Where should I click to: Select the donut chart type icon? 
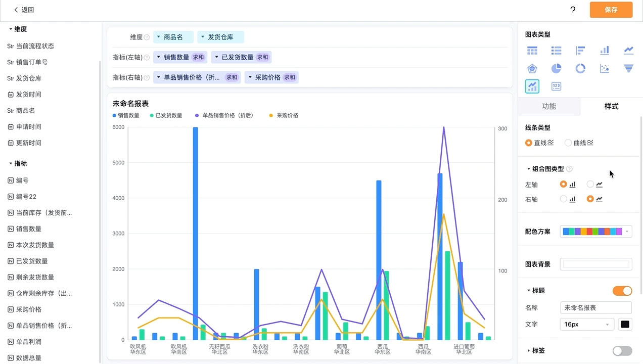click(580, 68)
